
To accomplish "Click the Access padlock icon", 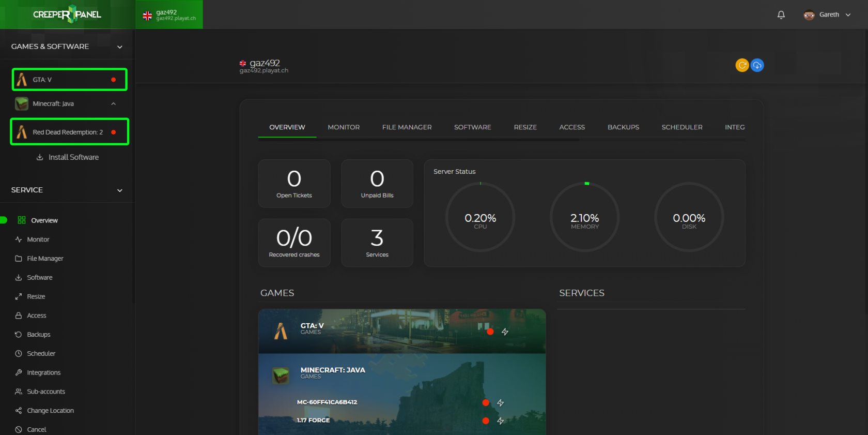I will (x=19, y=316).
